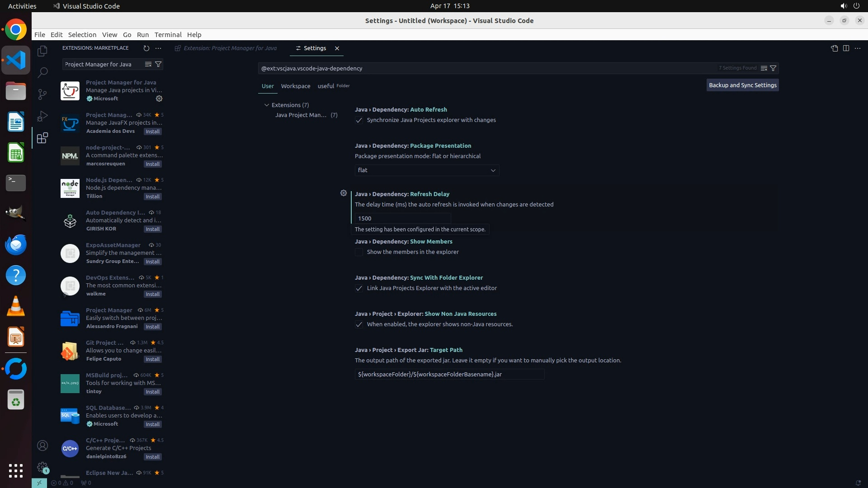Open the Search view in activity bar

pos(42,72)
